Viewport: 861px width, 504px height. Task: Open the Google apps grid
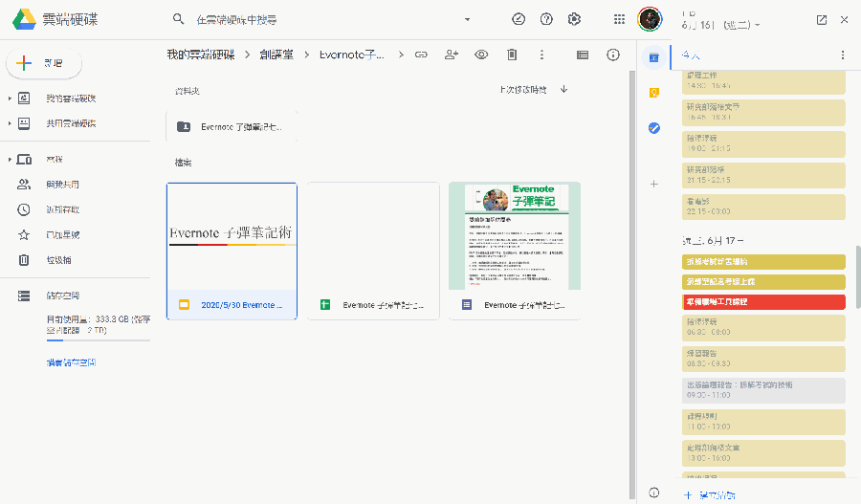[x=619, y=19]
